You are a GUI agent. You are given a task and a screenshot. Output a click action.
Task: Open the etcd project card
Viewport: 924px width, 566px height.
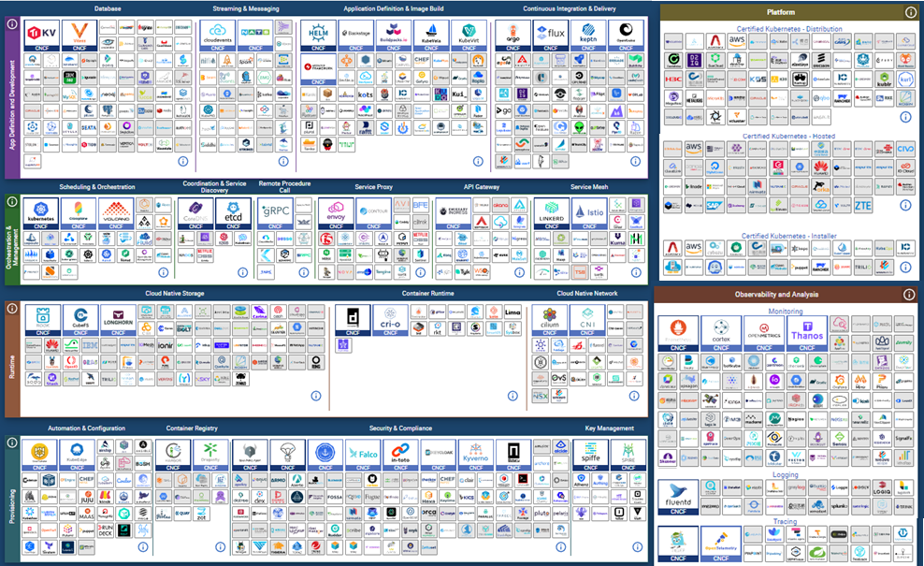(x=234, y=213)
